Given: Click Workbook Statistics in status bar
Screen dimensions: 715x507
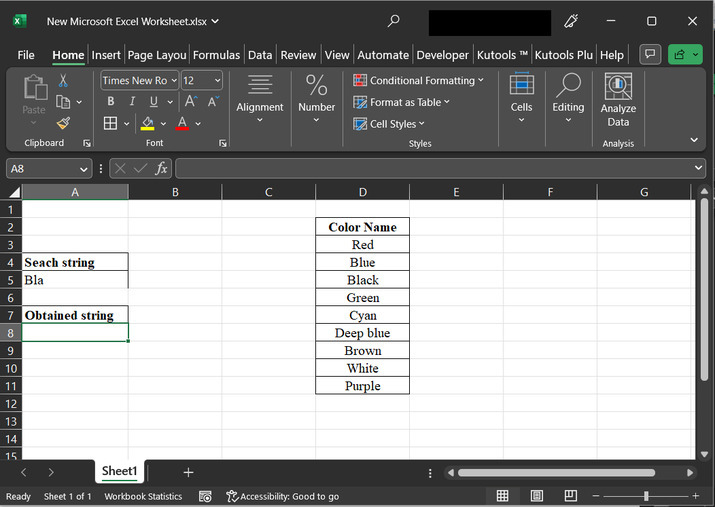Looking at the screenshot, I should pos(143,496).
